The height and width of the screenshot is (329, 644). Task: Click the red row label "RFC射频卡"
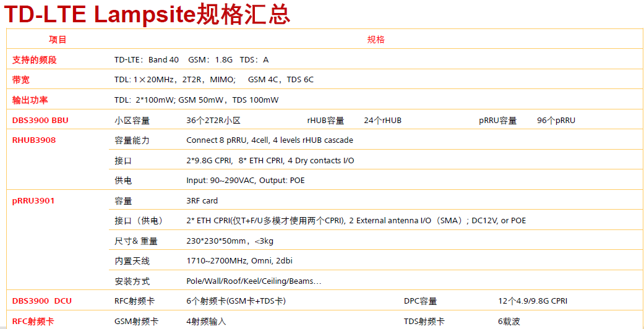coord(33,322)
